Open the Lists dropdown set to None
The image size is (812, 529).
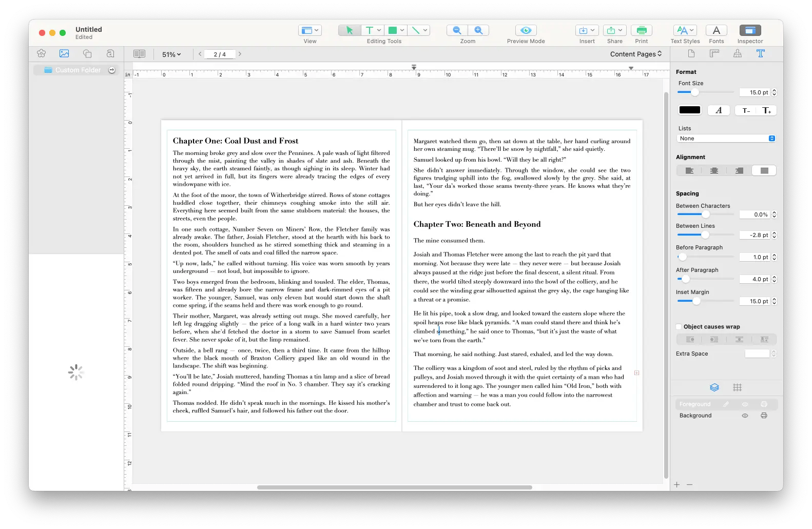click(726, 139)
